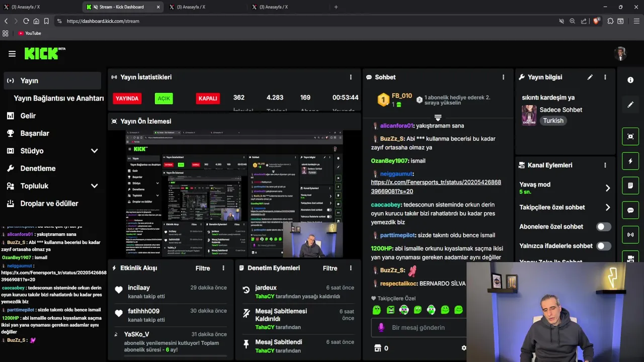Enable Abonelere özel sohbet switch
The height and width of the screenshot is (362, 644).
click(603, 227)
